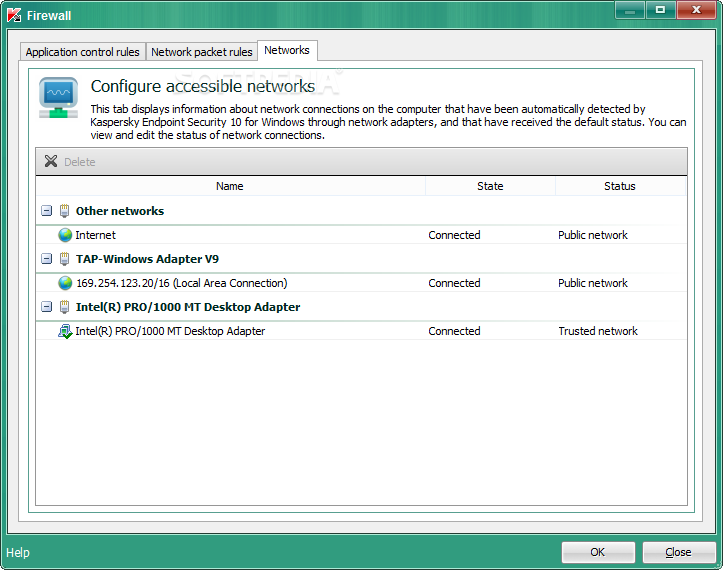Viewport: 723px width, 570px height.
Task: Click Public network status of Internet
Action: tap(593, 235)
